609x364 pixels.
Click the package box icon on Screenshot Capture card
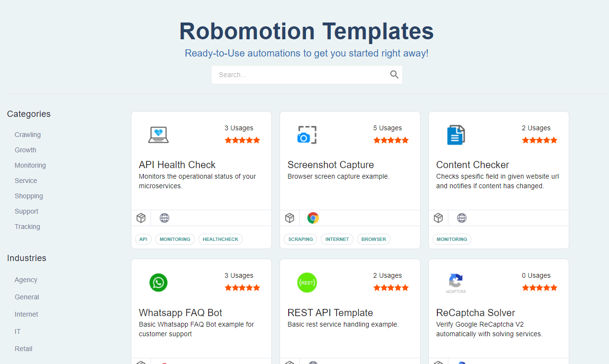pos(290,218)
